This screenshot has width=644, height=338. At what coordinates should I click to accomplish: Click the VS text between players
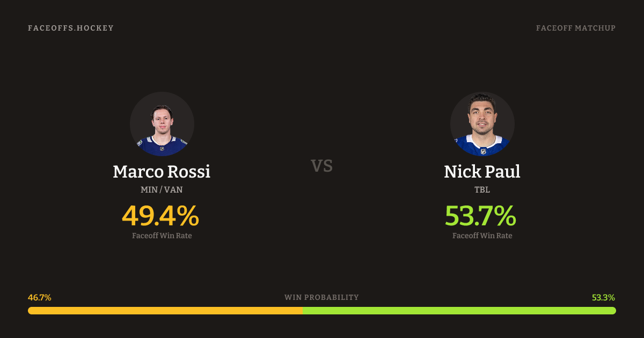[x=322, y=166]
